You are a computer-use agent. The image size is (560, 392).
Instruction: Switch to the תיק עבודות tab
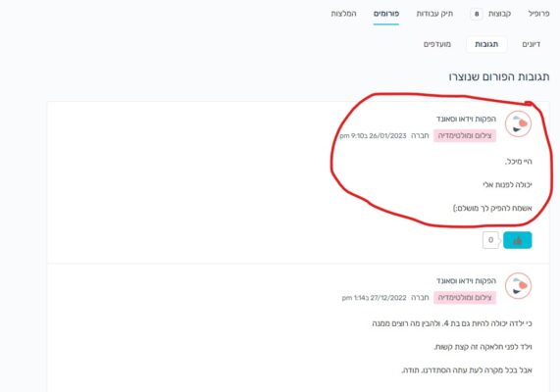pos(434,14)
